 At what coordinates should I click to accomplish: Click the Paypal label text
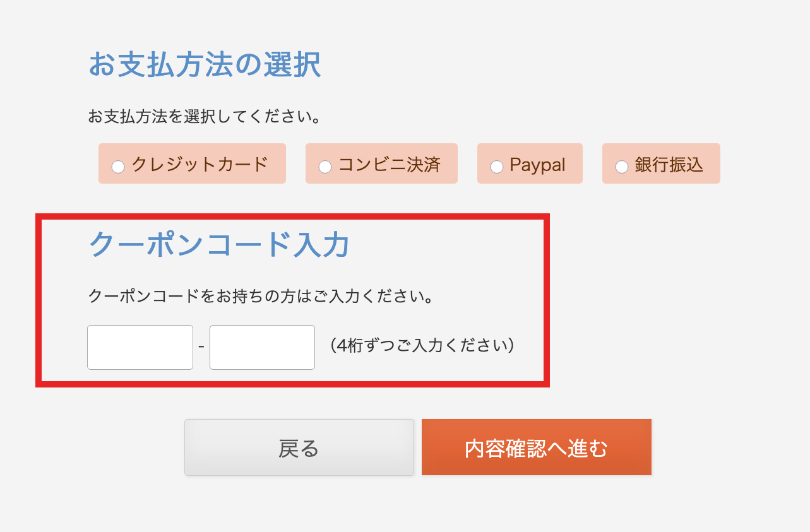(x=537, y=165)
